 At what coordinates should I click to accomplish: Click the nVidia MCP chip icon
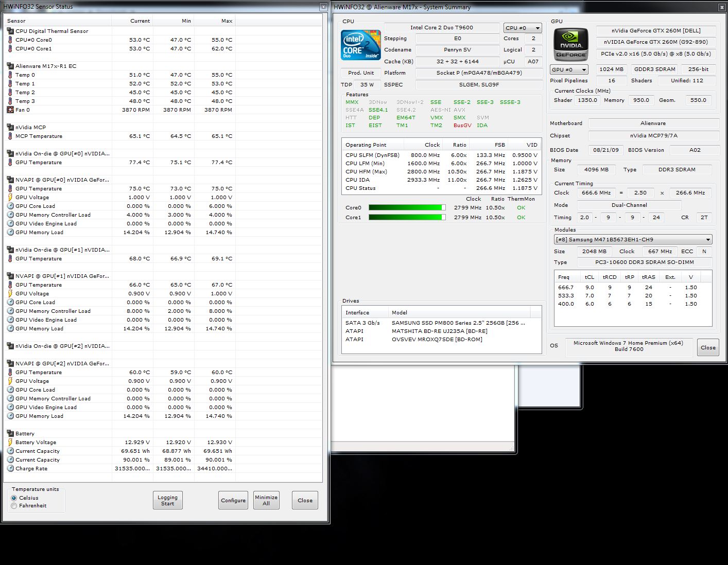10,127
